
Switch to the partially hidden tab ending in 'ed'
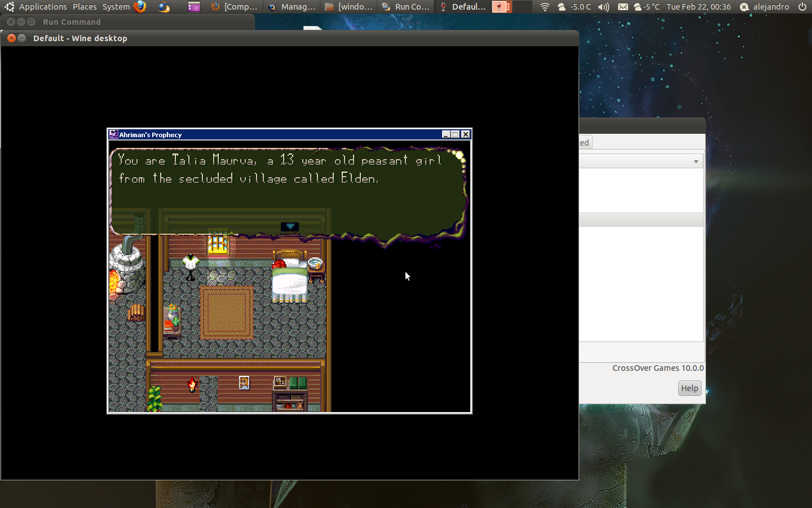584,142
